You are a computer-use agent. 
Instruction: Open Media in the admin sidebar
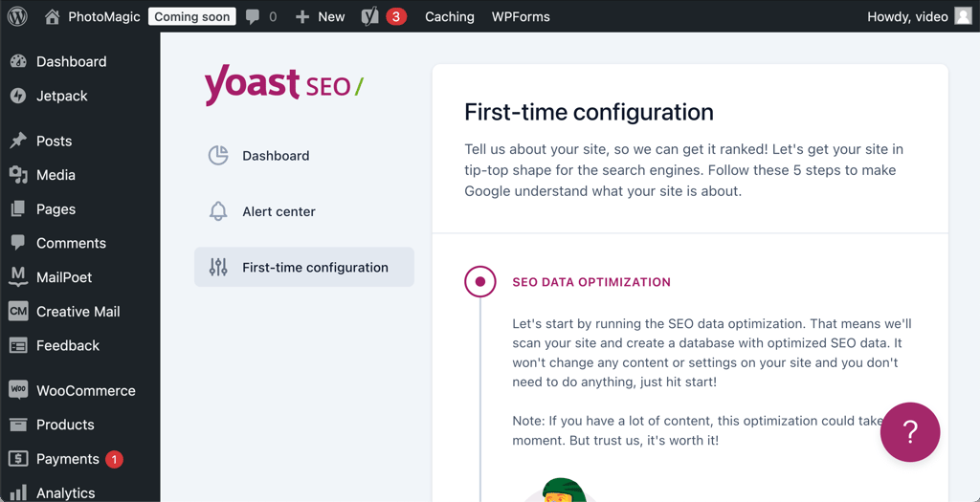click(56, 175)
